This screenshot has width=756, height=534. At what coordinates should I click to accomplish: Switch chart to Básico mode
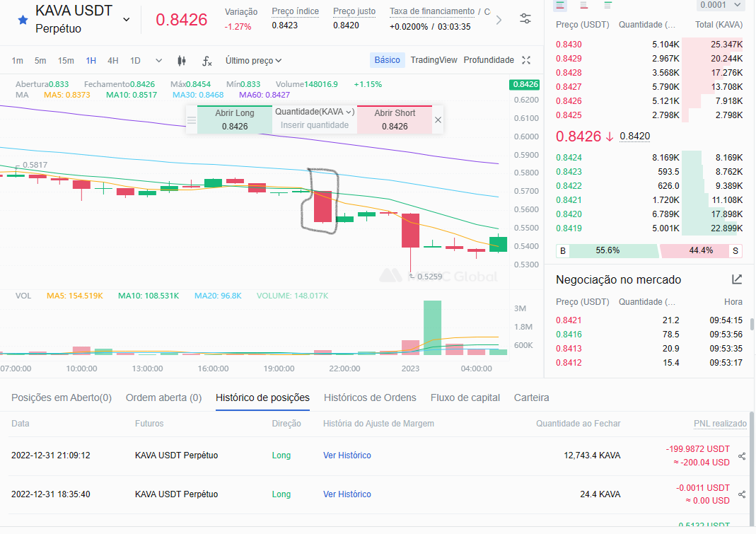pos(387,60)
